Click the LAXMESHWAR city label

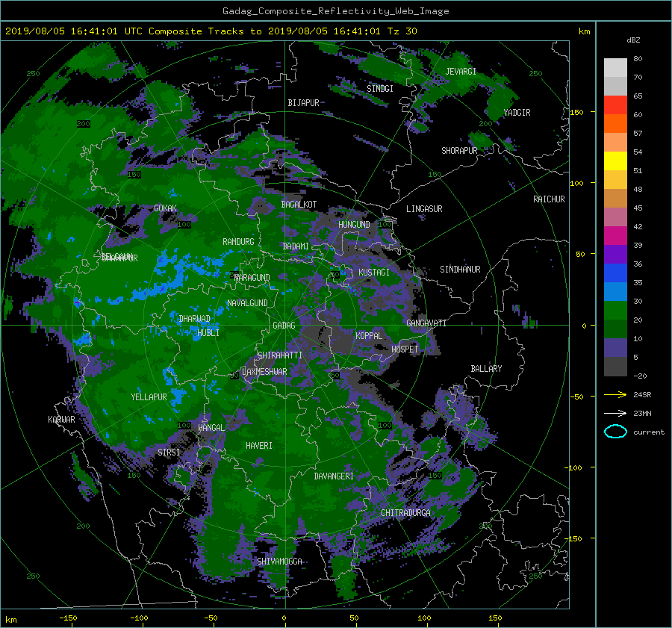(264, 372)
